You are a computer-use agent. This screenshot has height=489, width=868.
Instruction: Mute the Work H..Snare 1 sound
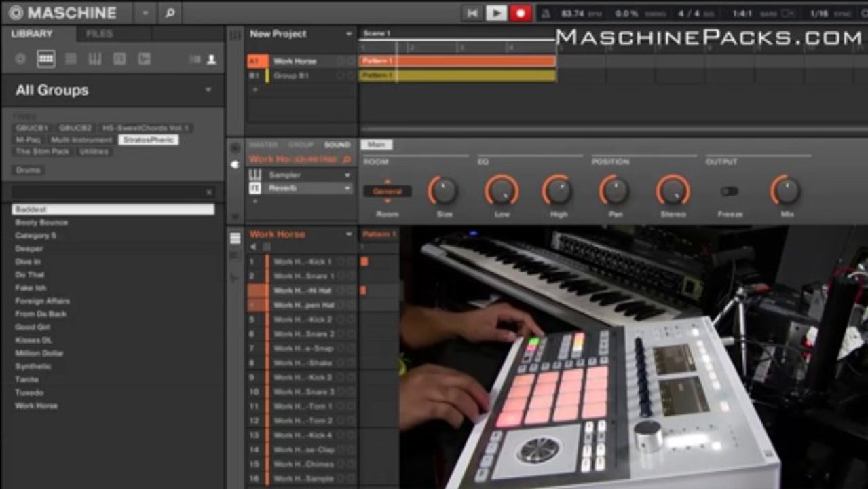341,276
